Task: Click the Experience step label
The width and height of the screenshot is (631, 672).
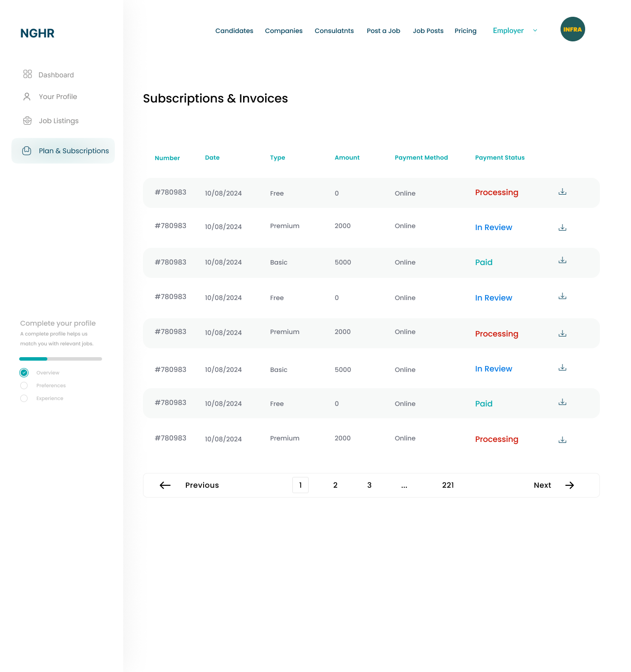Action: [50, 399]
